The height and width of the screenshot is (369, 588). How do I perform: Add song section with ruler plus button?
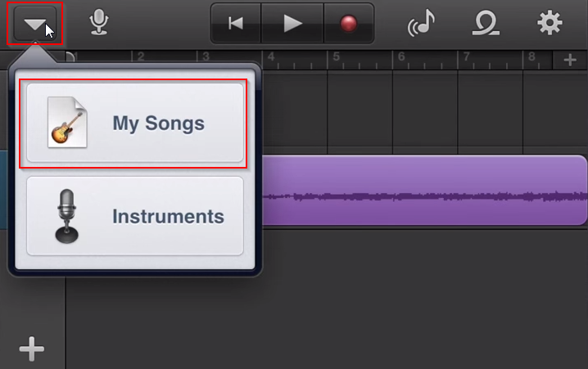pyautogui.click(x=570, y=60)
